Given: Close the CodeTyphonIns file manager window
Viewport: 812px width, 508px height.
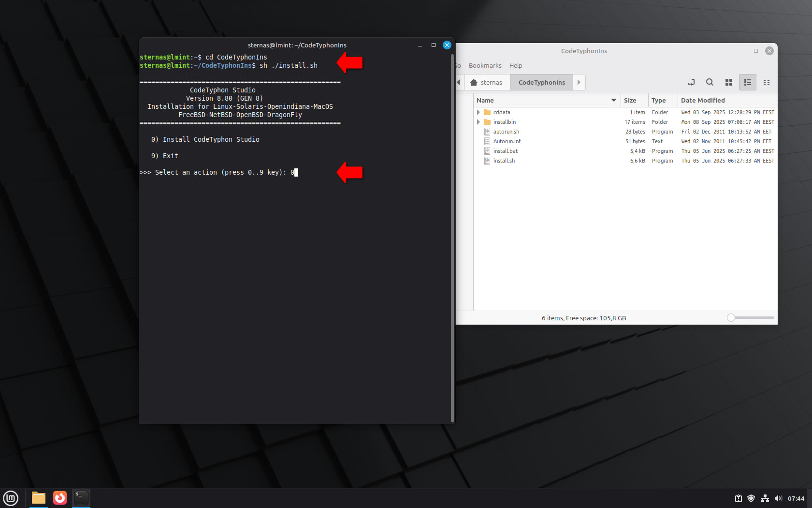Looking at the screenshot, I should (x=769, y=51).
